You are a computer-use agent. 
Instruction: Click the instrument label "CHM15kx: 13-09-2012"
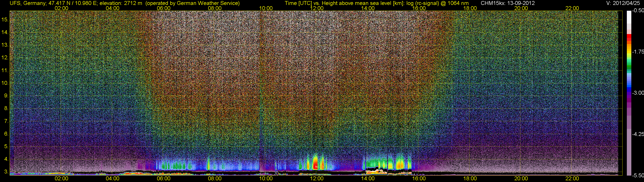click(508, 3)
